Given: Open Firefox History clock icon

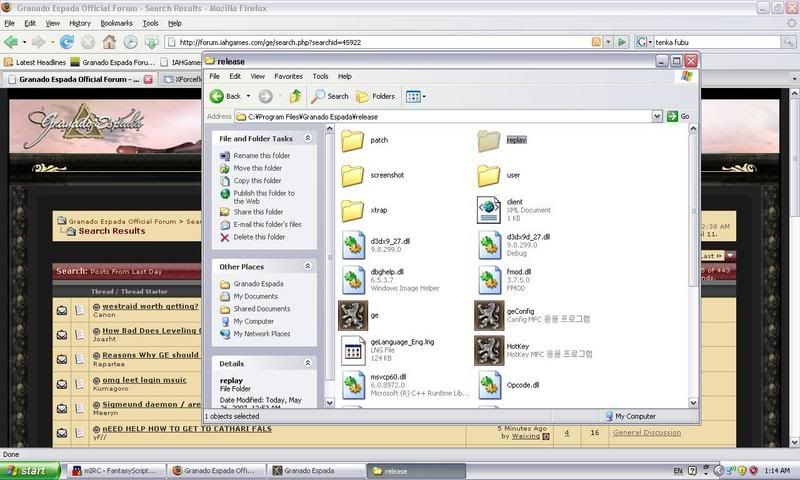Looking at the screenshot, I should tap(131, 42).
